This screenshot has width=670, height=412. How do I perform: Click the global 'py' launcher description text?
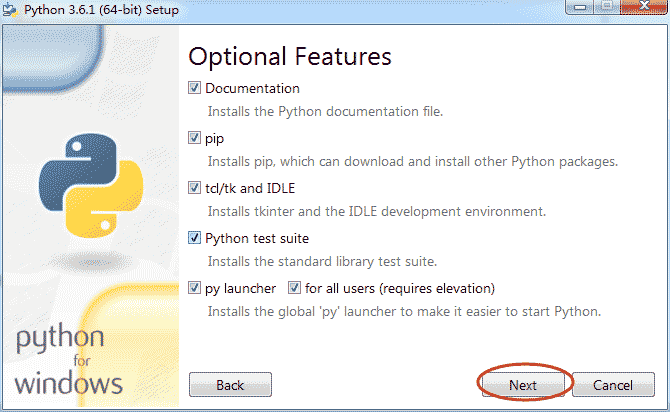click(404, 311)
